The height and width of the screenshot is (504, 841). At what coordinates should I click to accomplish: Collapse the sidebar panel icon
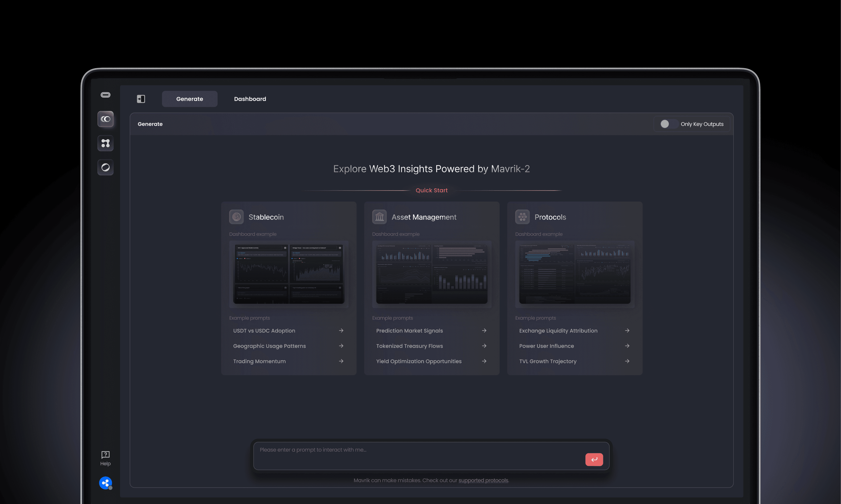point(141,99)
